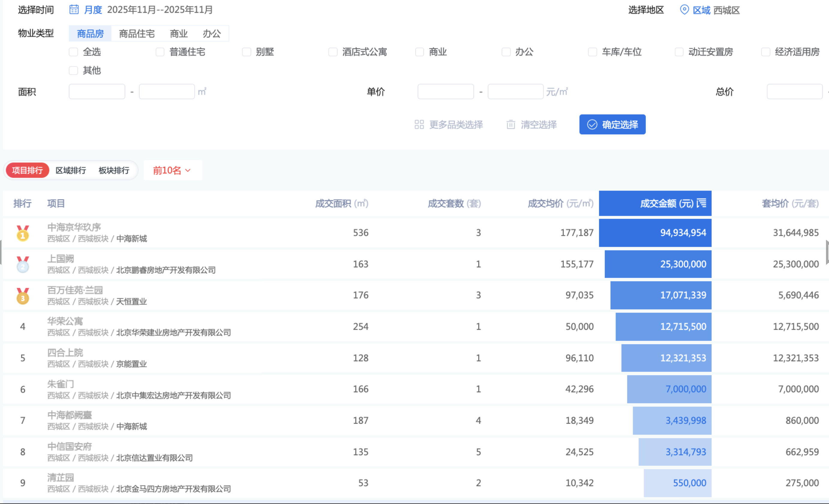829x504 pixels.
Task: Check the 全选 checkbox
Action: 73,52
